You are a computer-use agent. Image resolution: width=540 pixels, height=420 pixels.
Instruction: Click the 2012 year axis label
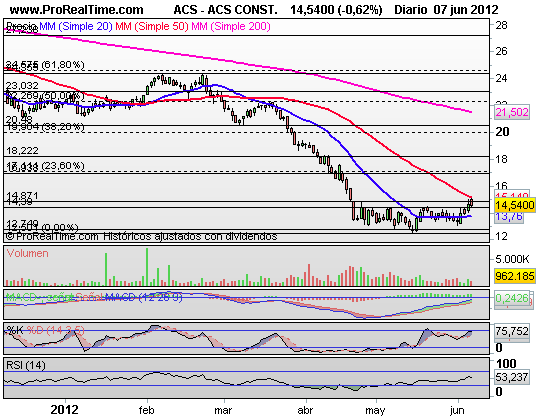(64, 410)
